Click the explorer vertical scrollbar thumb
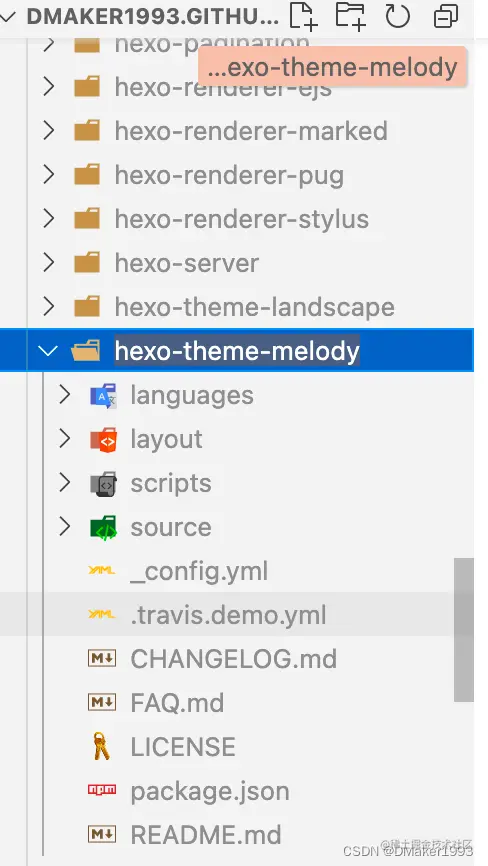The height and width of the screenshot is (866, 488). [x=464, y=630]
